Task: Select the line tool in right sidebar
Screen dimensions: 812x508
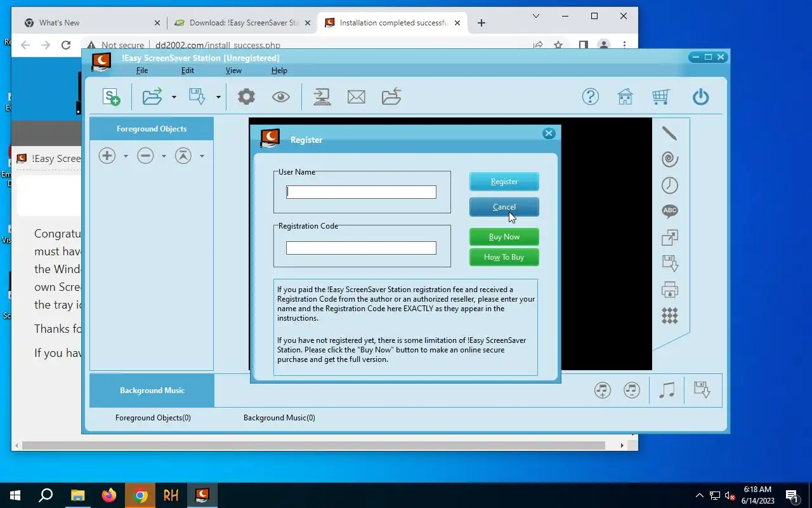Action: coord(670,133)
